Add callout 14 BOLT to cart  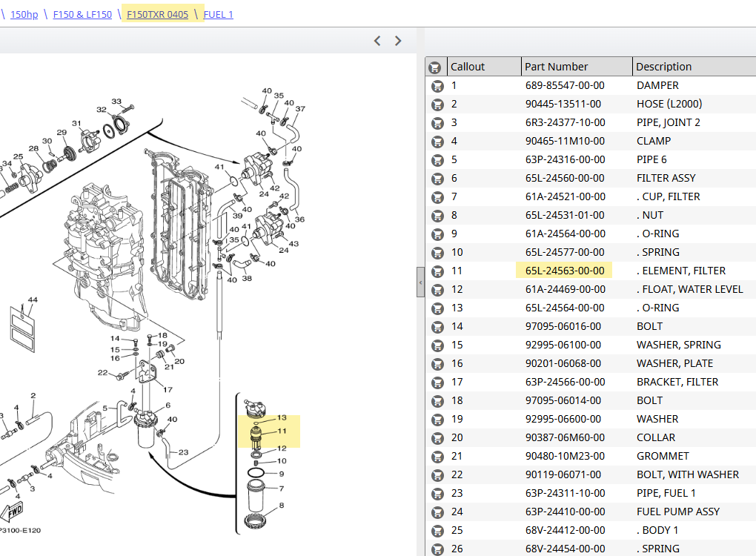(437, 327)
